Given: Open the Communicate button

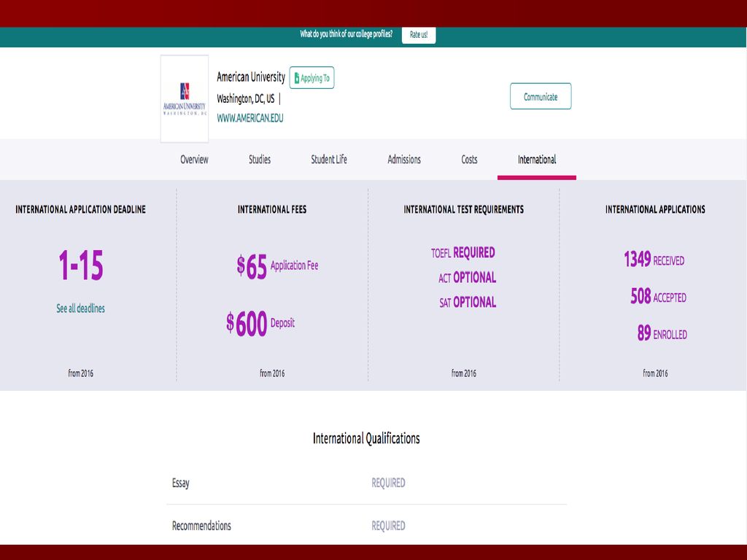Looking at the screenshot, I should click(x=541, y=96).
